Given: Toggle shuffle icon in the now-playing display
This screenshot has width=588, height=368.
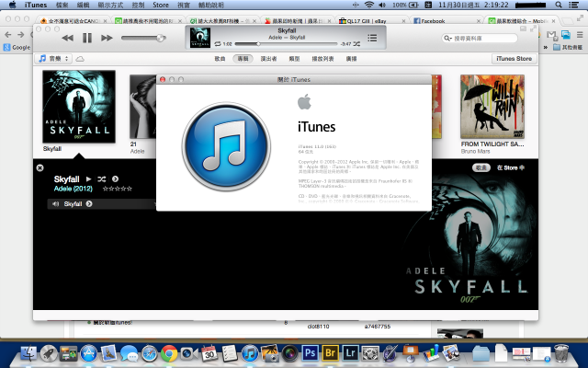Looking at the screenshot, I should [x=356, y=44].
